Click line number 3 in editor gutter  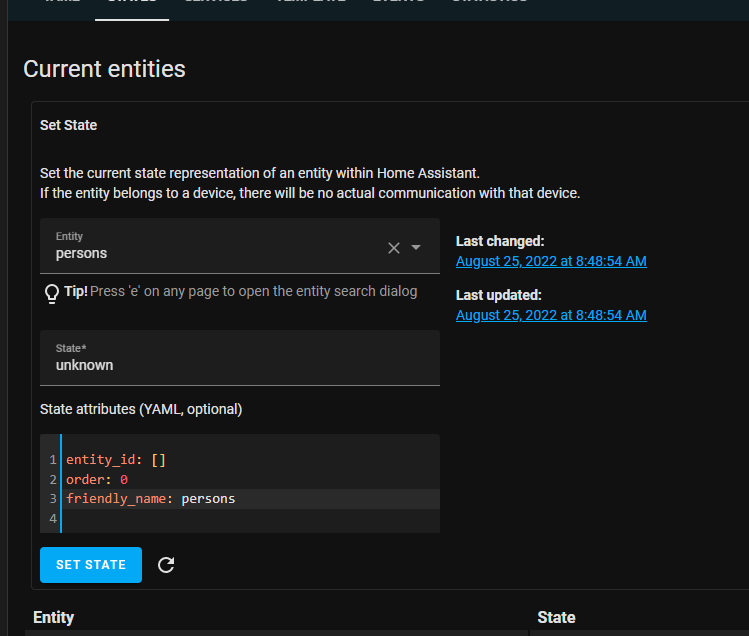[x=52, y=498]
